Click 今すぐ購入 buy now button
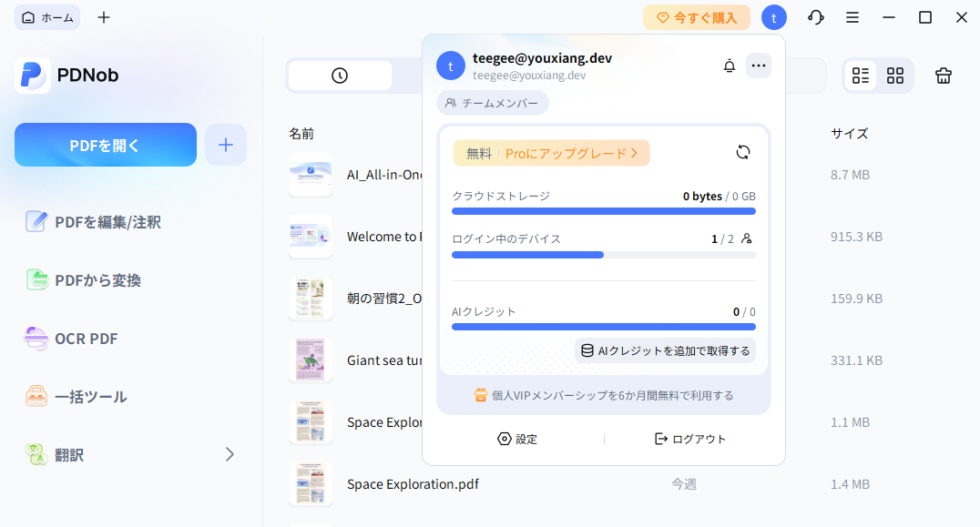Image resolution: width=980 pixels, height=527 pixels. (696, 17)
